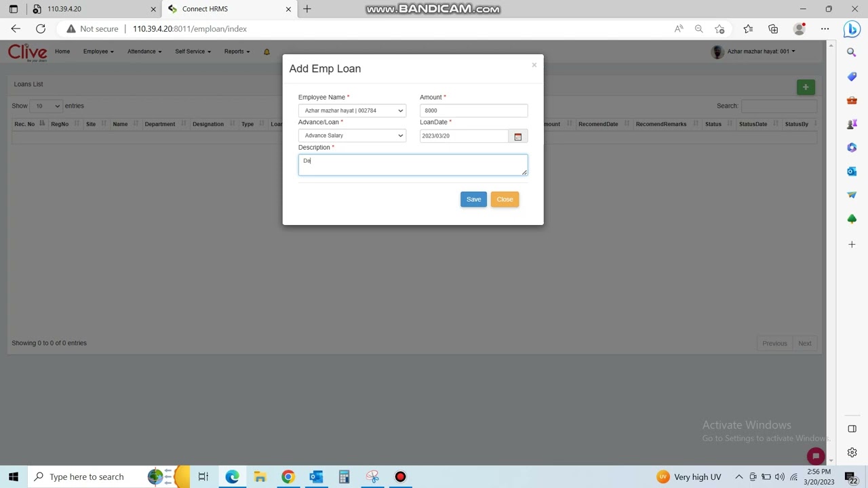Expand the Attendance menu

[144, 52]
